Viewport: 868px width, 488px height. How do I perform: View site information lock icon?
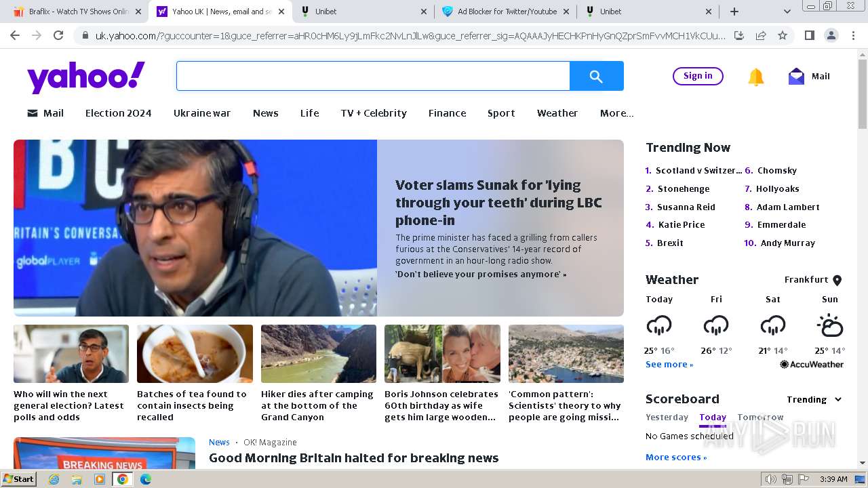(84, 35)
